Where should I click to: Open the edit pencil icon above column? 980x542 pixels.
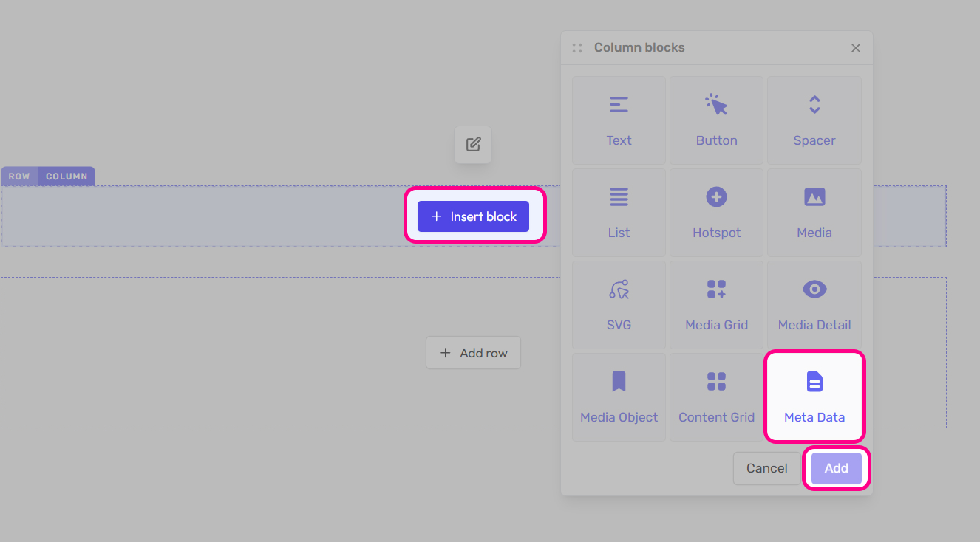[473, 145]
